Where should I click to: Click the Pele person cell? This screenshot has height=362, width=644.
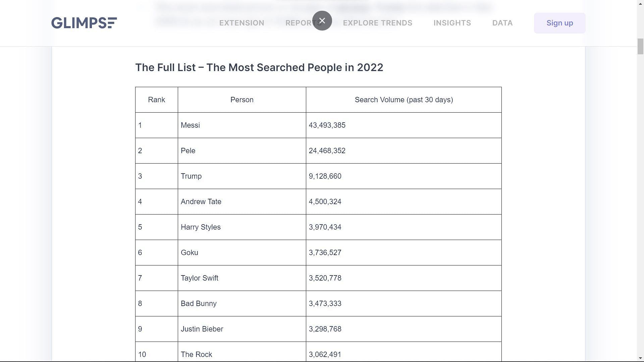[242, 151]
